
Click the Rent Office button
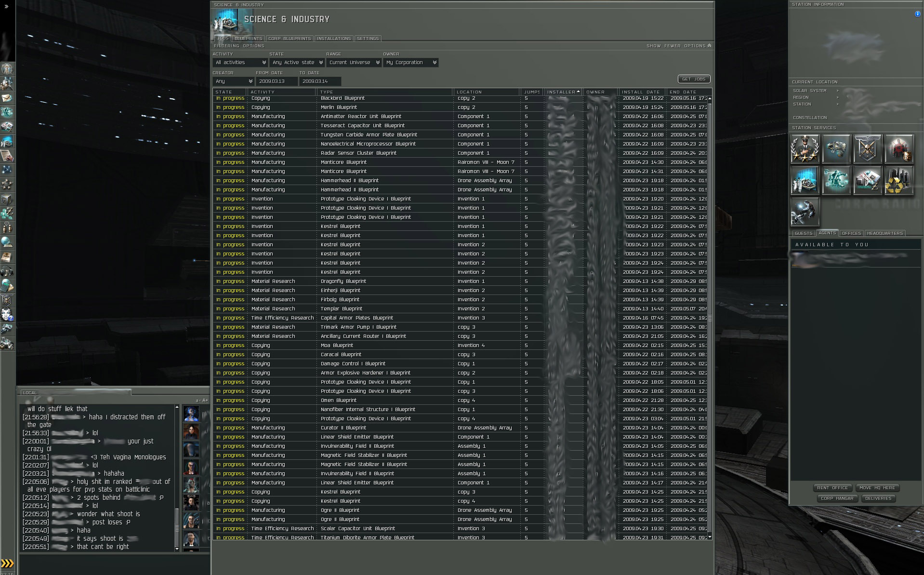pos(832,488)
